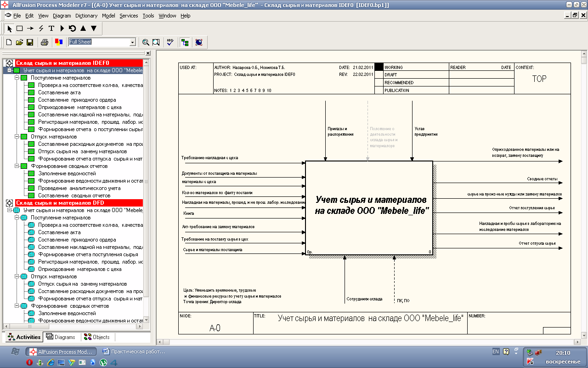588x368 pixels.
Task: Click the red, blue and yellow squares icon
Action: tap(58, 42)
